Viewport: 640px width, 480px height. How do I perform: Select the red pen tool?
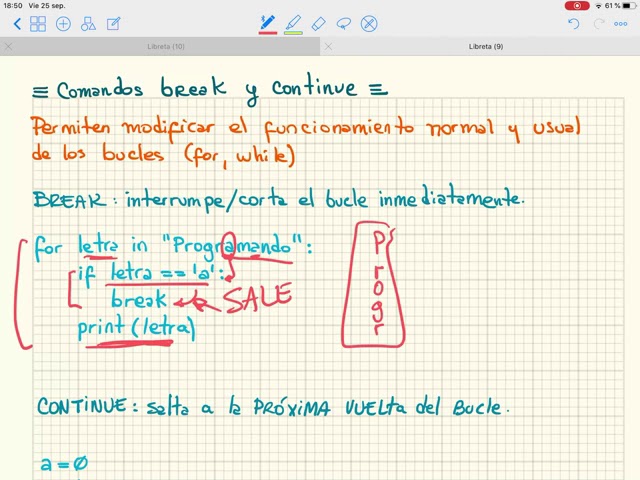point(268,24)
